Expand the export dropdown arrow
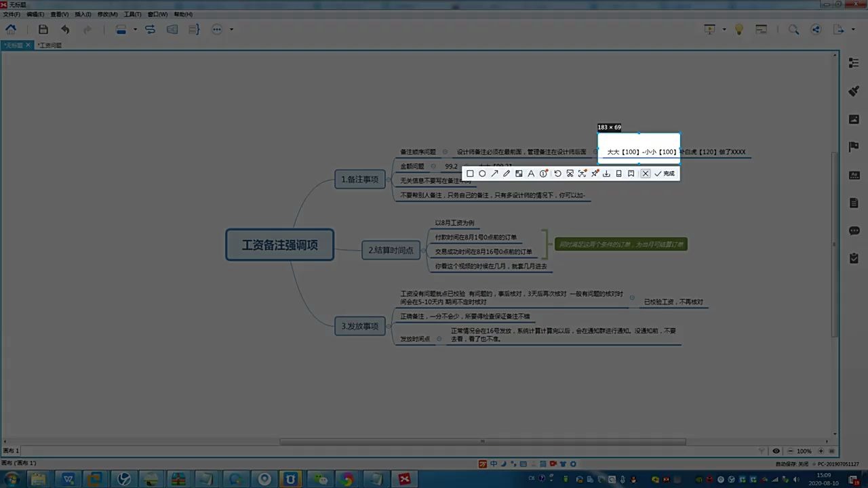This screenshot has width=868, height=488. click(852, 29)
